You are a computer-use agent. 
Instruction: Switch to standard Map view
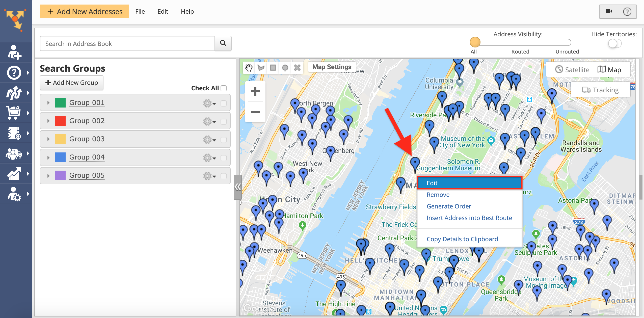(609, 70)
